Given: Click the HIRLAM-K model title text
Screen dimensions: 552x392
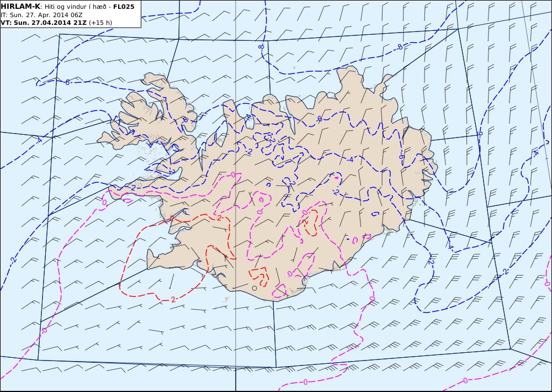Looking at the screenshot, I should point(20,7).
